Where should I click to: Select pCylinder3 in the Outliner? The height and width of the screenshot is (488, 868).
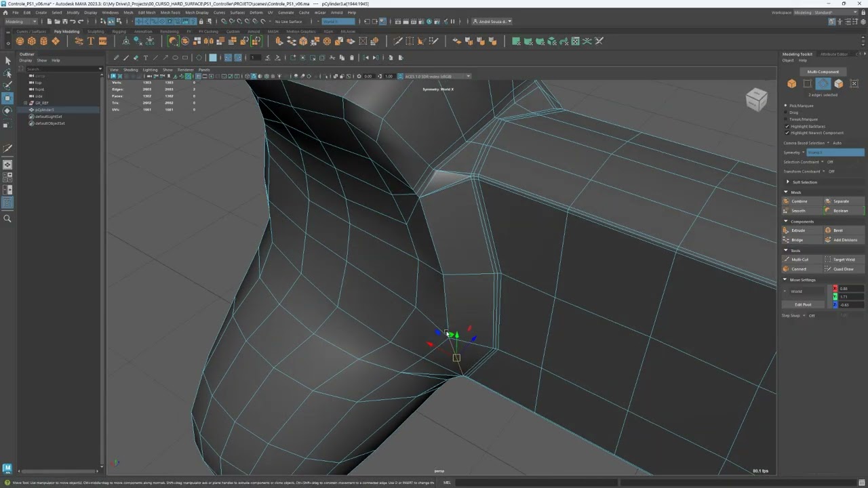(45, 110)
